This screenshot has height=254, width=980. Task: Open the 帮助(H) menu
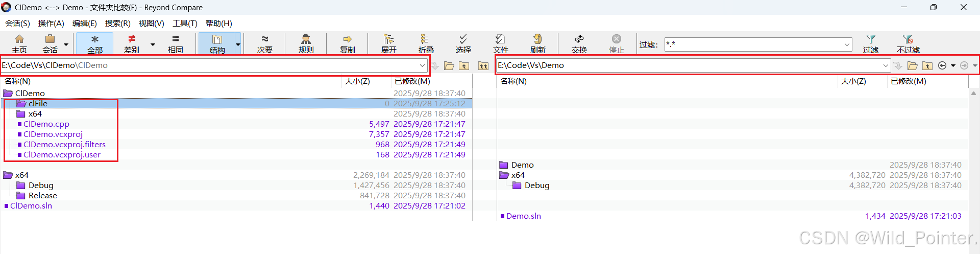[x=219, y=23]
